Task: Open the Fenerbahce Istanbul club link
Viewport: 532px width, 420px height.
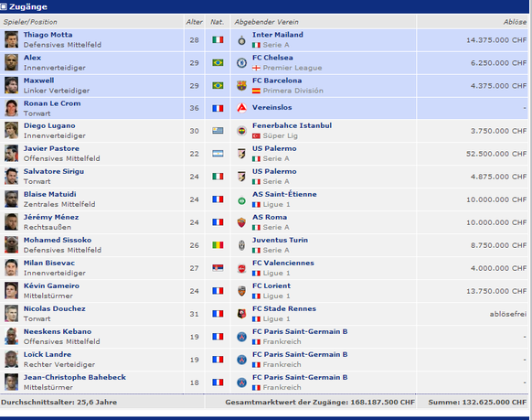Action: [292, 125]
